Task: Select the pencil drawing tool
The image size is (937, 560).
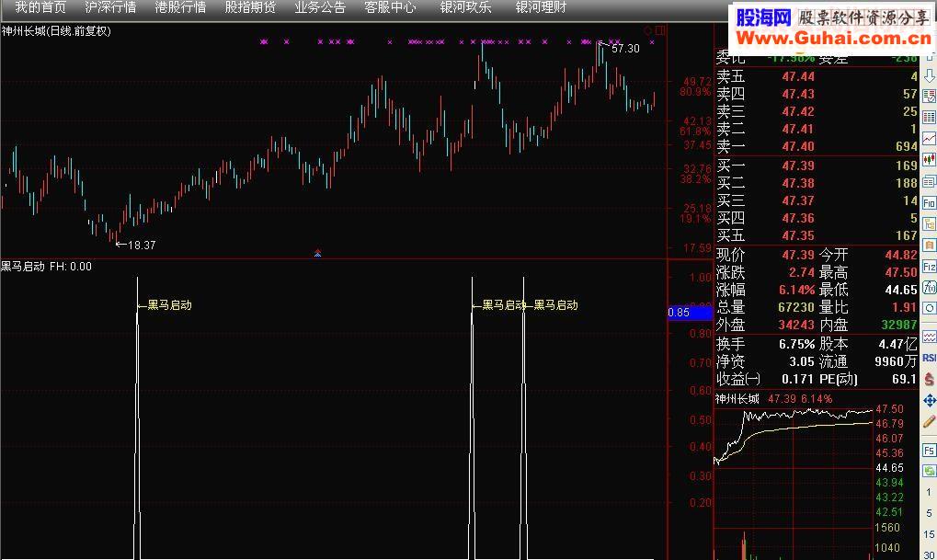Action: click(930, 422)
